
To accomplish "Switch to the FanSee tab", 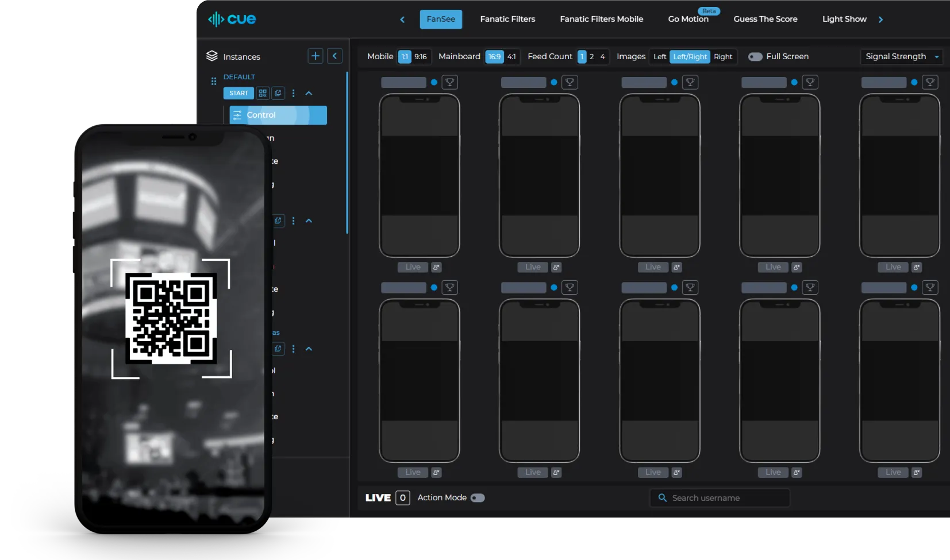I will point(441,19).
